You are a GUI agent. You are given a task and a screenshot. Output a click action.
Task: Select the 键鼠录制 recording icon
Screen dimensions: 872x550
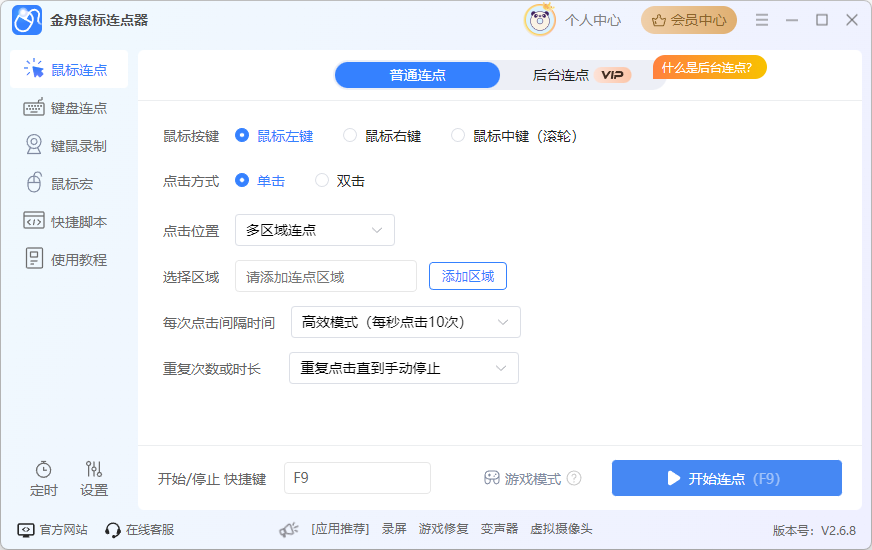pos(34,146)
